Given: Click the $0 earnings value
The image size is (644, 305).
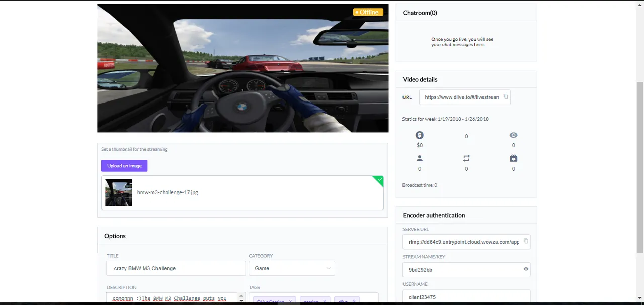Looking at the screenshot, I should point(420,145).
